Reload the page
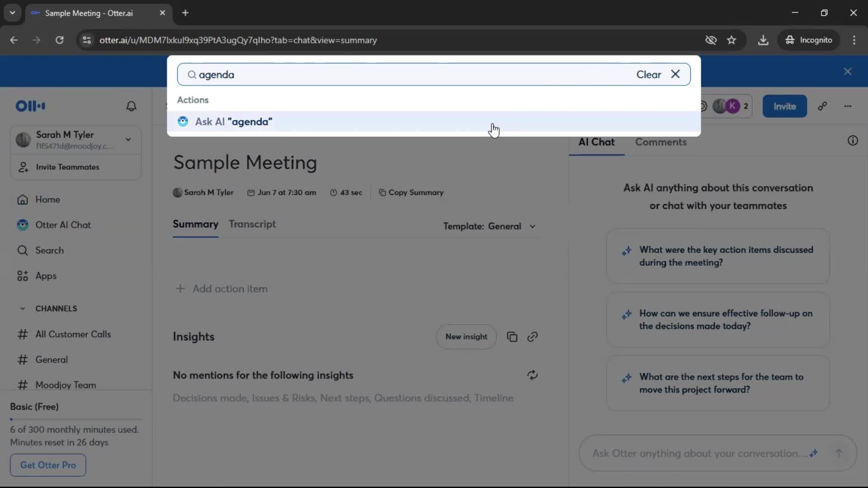868x488 pixels. [x=60, y=40]
